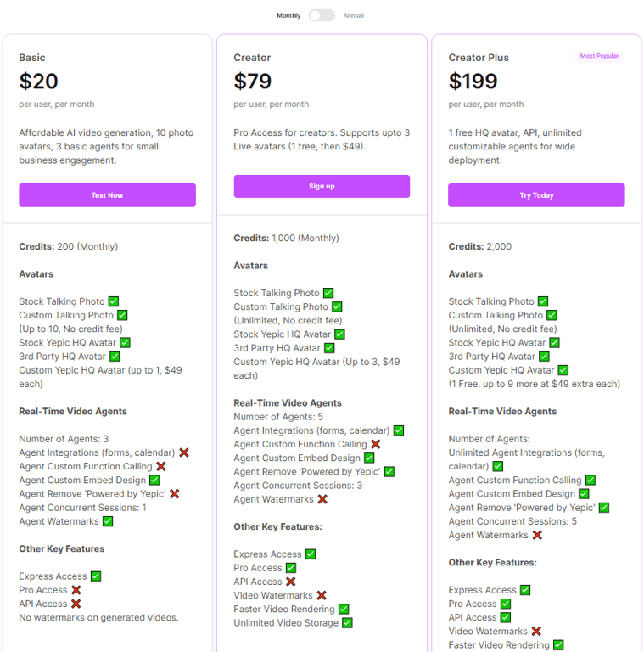Click the Try Today button
Screen dimensions: 644x652
point(536,195)
